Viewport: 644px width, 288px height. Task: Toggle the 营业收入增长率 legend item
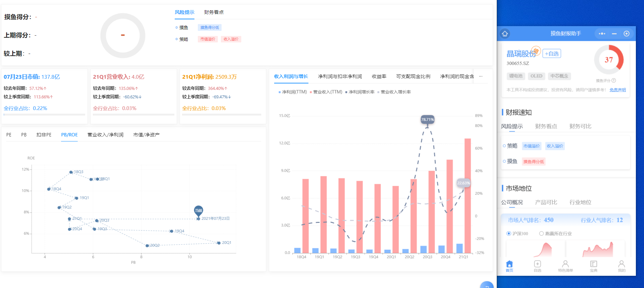click(x=394, y=92)
